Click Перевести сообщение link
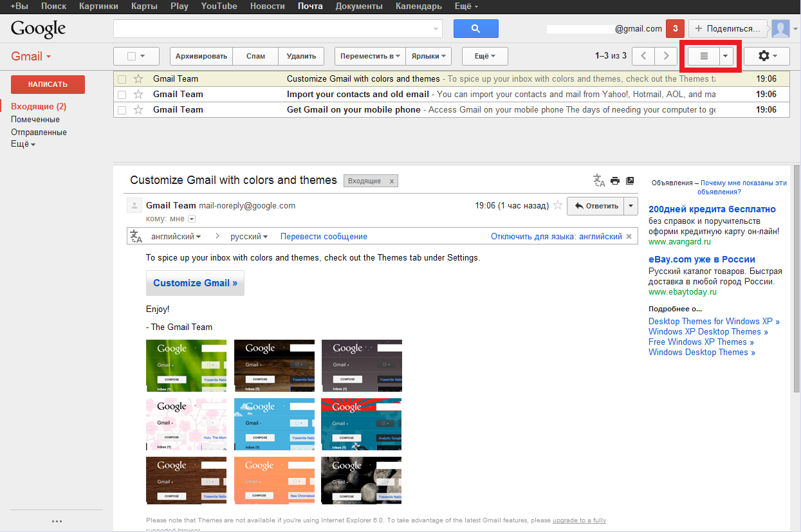 click(324, 237)
